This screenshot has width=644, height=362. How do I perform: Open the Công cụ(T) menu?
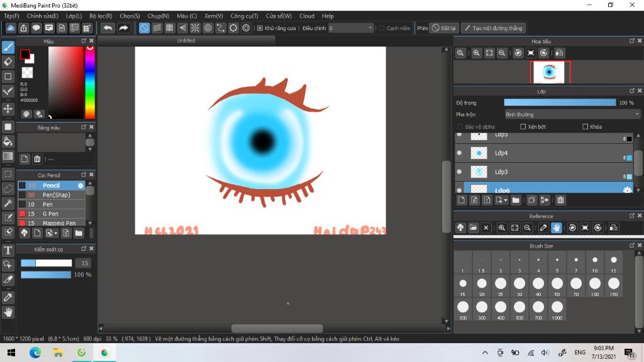click(244, 16)
